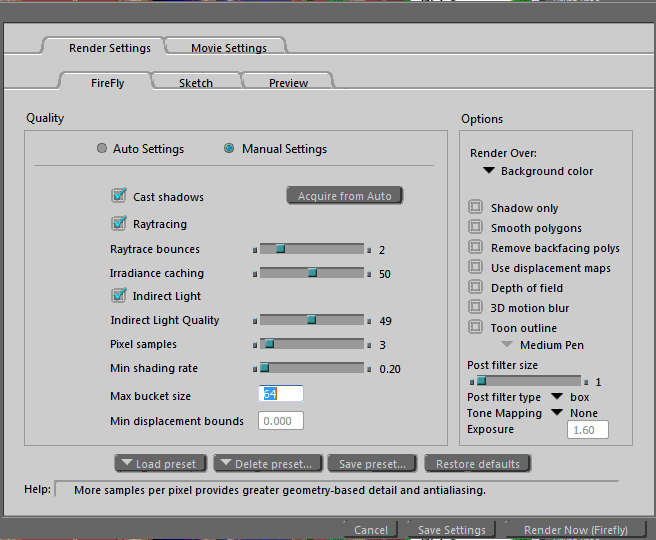Click the Acquire from Auto button

[x=345, y=196]
